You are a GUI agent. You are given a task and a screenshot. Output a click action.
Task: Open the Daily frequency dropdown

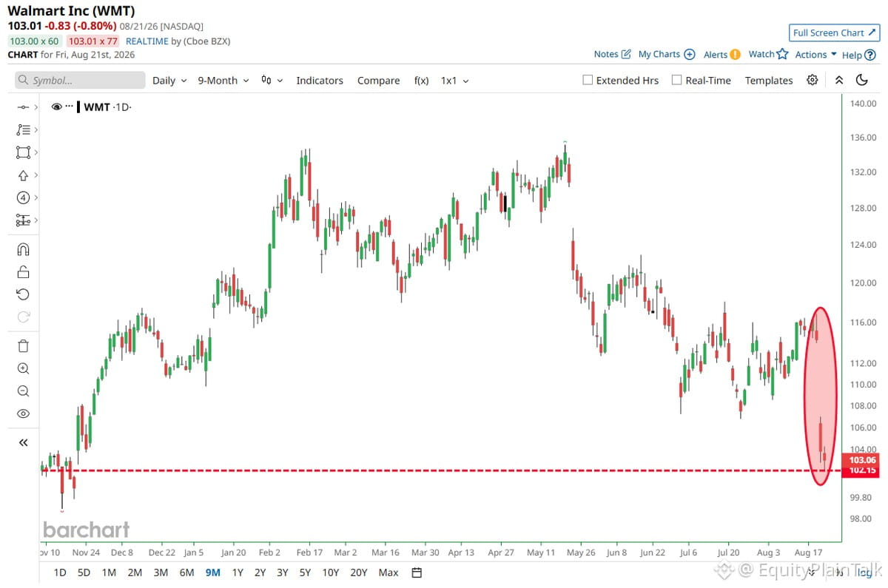169,81
